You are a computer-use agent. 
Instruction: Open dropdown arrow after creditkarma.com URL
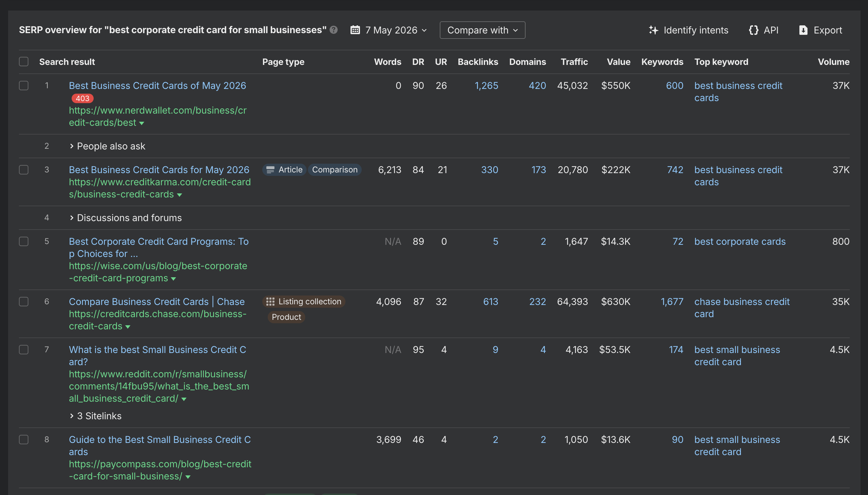[179, 195]
